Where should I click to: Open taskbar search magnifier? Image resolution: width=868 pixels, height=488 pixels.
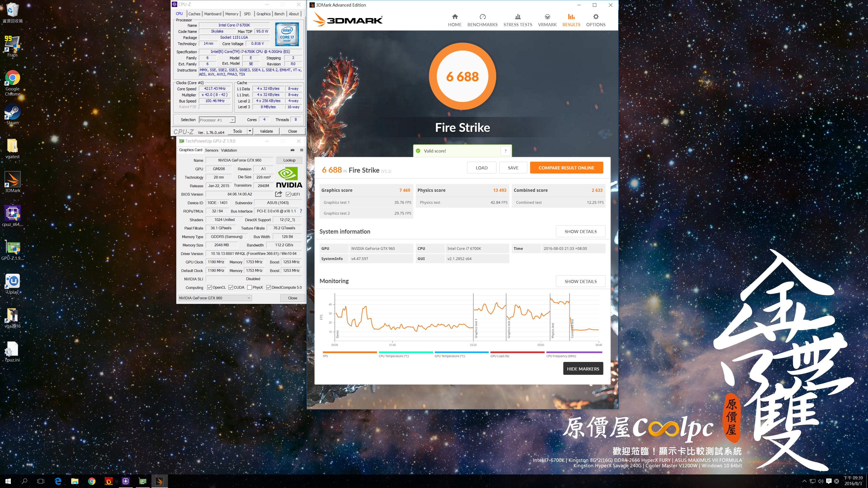[24, 481]
